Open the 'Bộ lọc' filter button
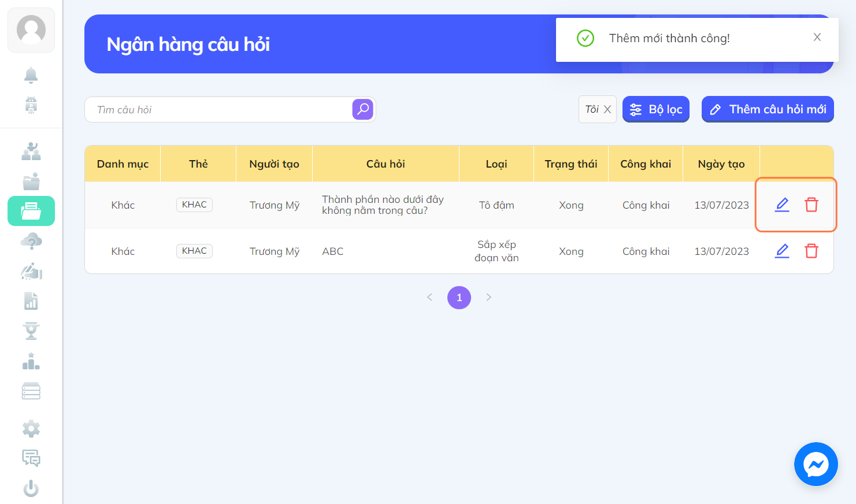Screen dimensions: 856x504 (656, 109)
